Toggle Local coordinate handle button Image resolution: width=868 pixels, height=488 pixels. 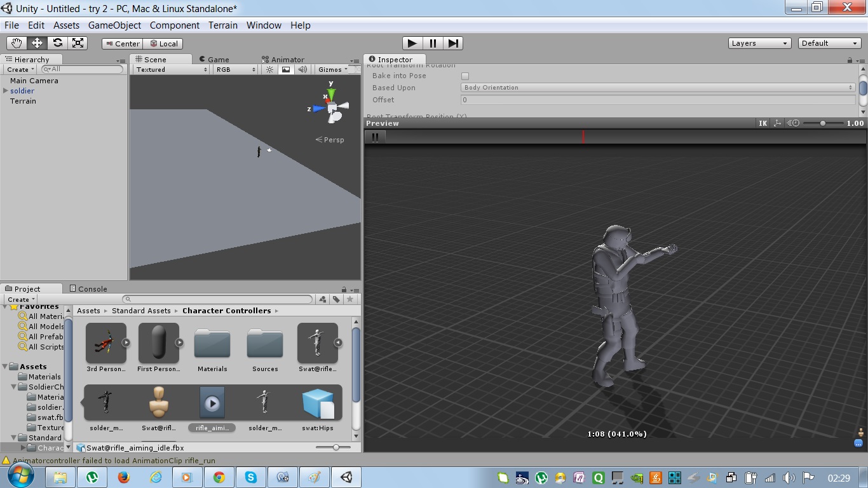point(163,44)
